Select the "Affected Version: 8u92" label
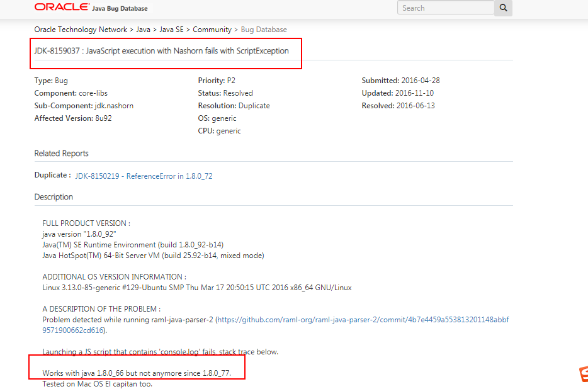This screenshot has width=588, height=389. (72, 118)
